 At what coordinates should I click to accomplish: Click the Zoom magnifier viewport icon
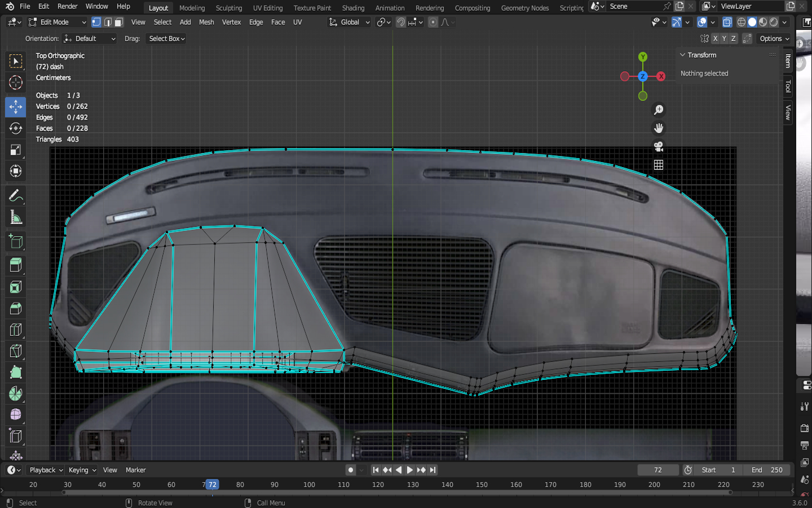click(658, 110)
